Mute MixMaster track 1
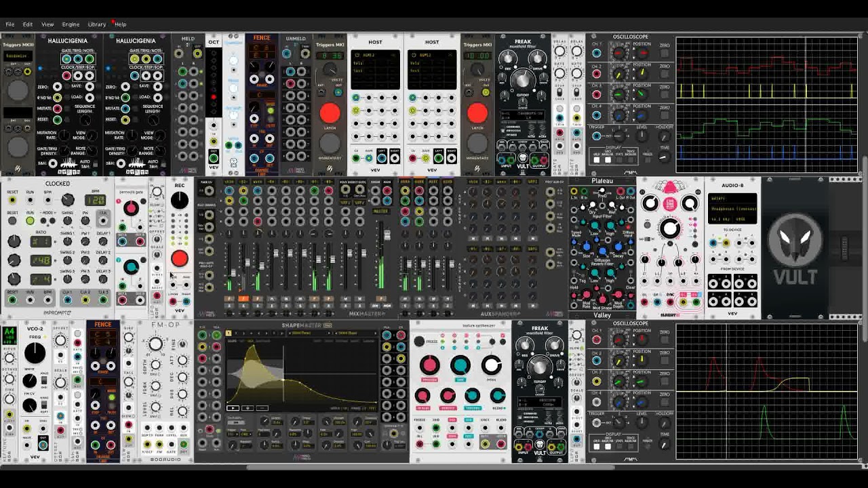Viewport: 868px width, 488px height. (229, 298)
